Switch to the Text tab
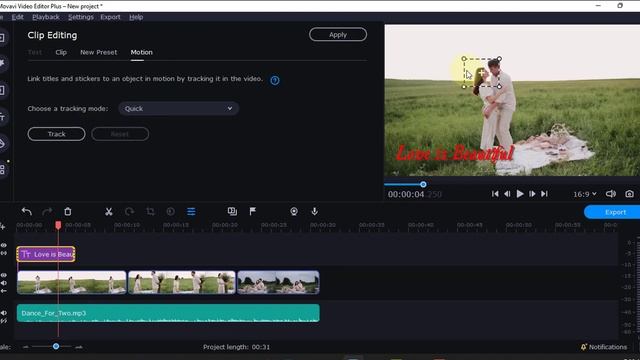640x360 pixels. click(35, 52)
